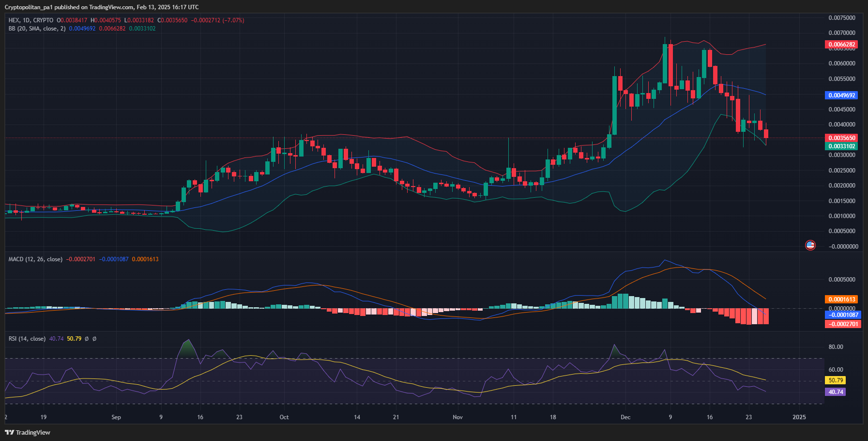
Task: Click the red 0.0066282 upper band price label
Action: coord(842,44)
